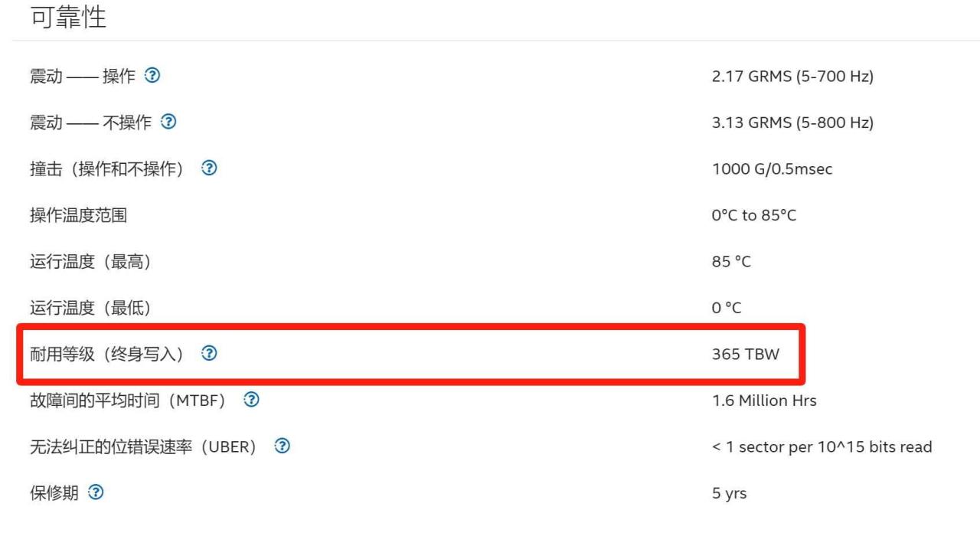
Task: Click the help icon next to 保修期
Action: (x=96, y=492)
